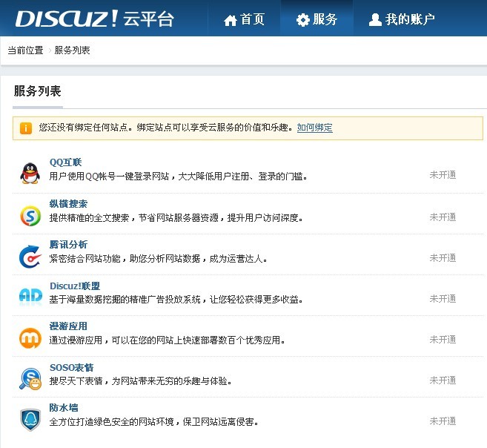The width and height of the screenshot is (487, 448).
Task: Click the description 全方位打造绿色安全的网站环境
Action: (153, 422)
